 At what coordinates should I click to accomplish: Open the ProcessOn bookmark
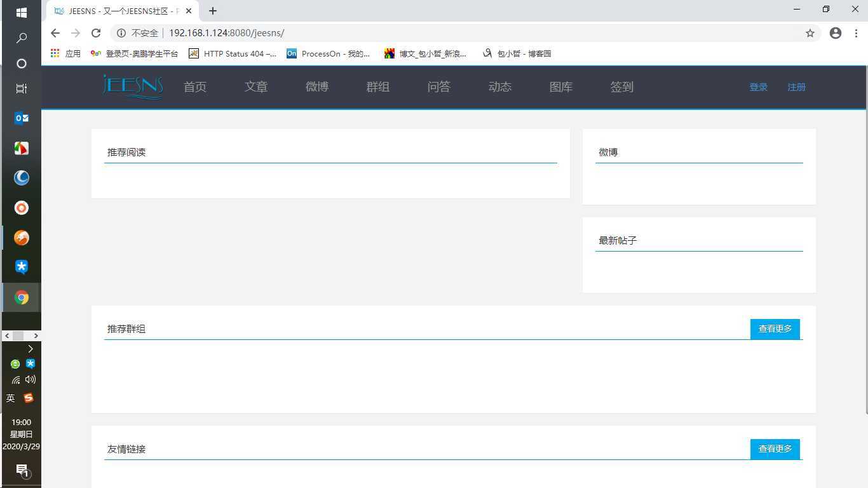click(x=328, y=53)
